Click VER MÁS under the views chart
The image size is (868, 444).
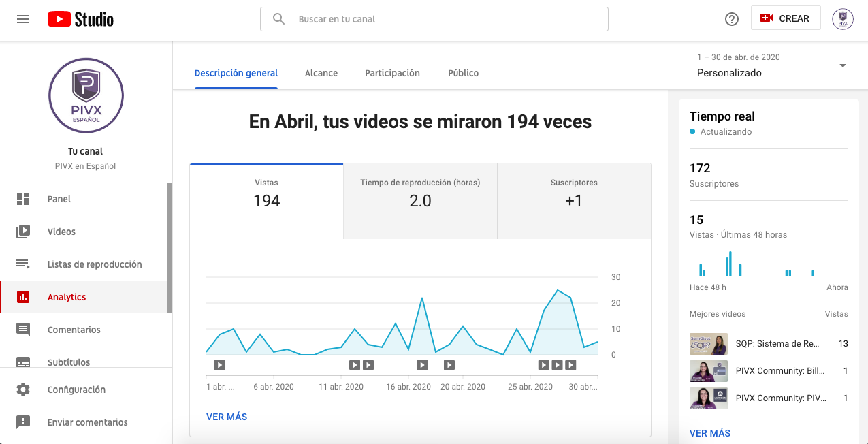(x=227, y=417)
